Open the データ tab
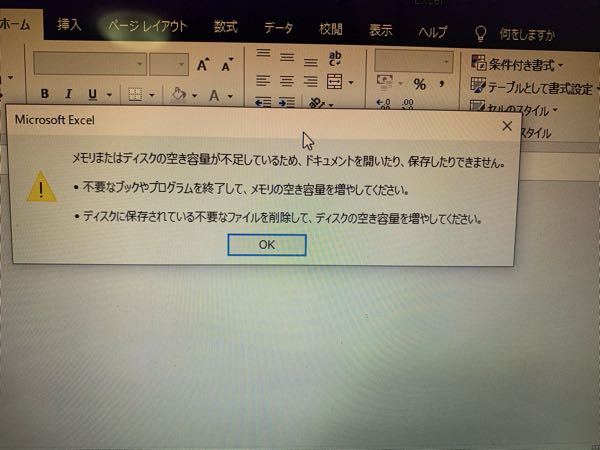 pos(279,28)
